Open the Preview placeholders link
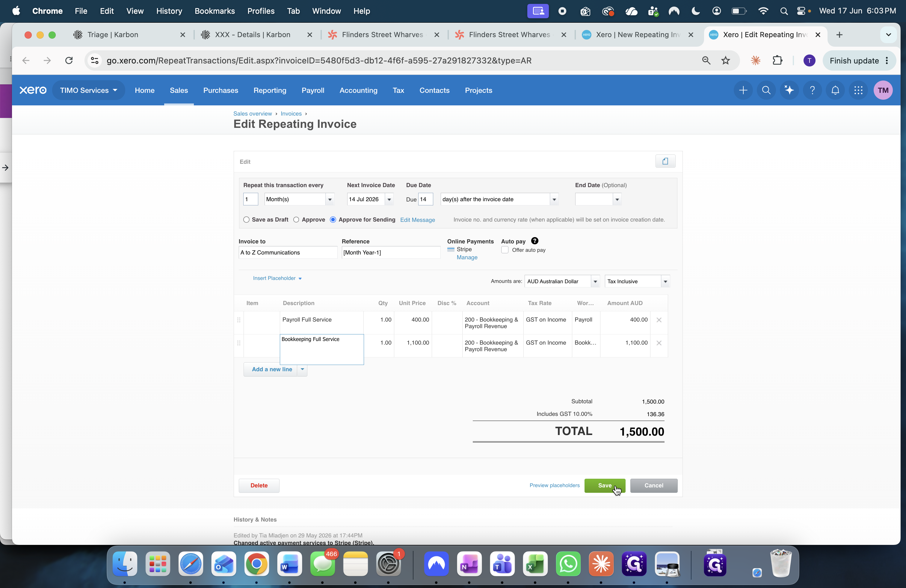 [554, 485]
